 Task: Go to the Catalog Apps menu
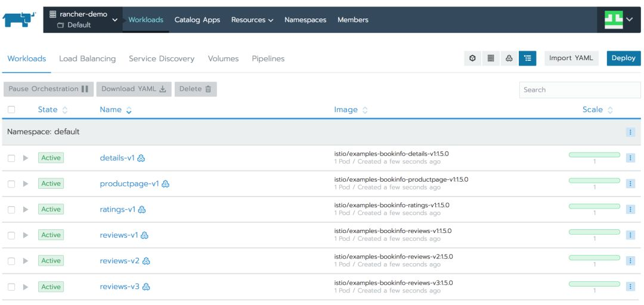coord(197,20)
